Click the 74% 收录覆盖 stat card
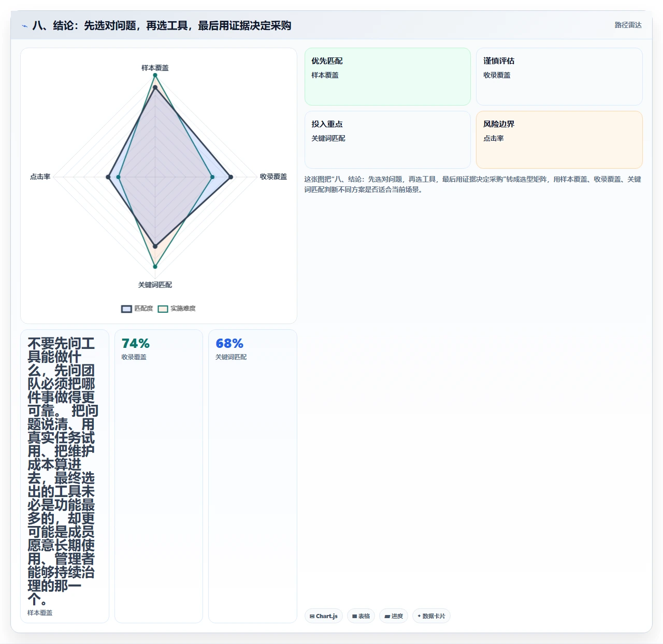This screenshot has width=663, height=644. coord(158,476)
